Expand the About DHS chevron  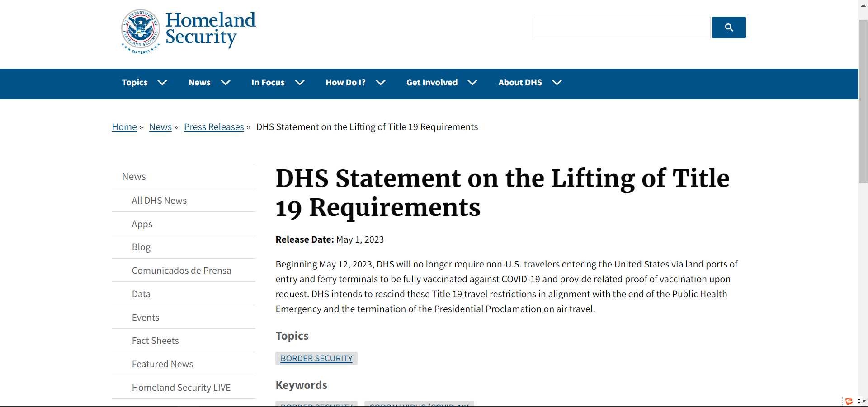(557, 82)
